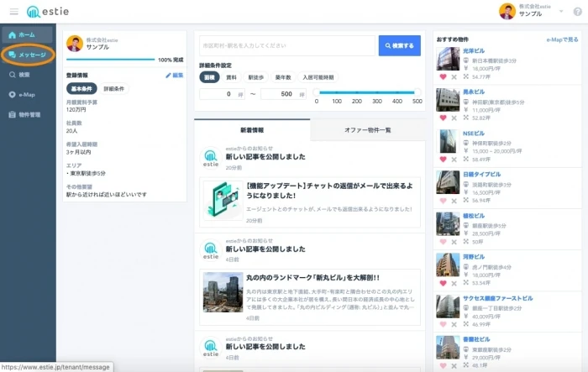Favorite 光洋ビル with the heart icon
This screenshot has height=372, width=588.
443,76
